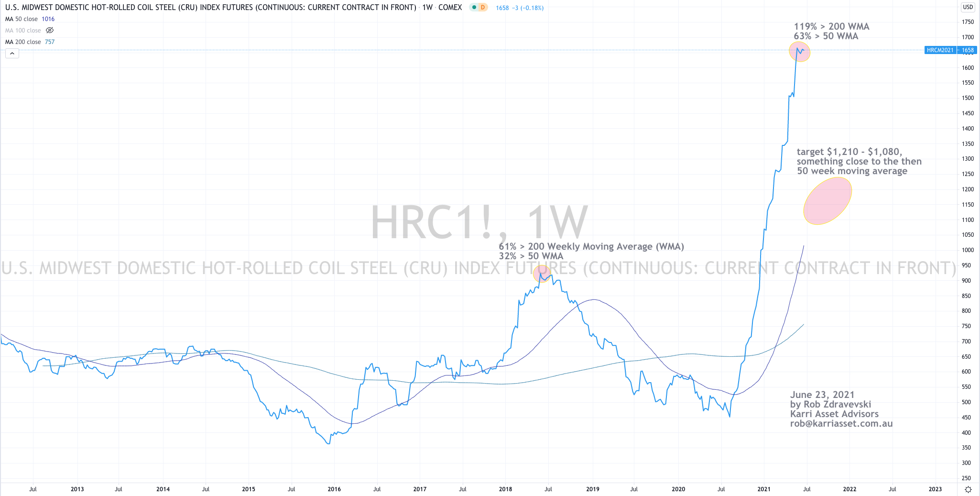
Task: Click the orange D delayed-data badge
Action: click(483, 7)
